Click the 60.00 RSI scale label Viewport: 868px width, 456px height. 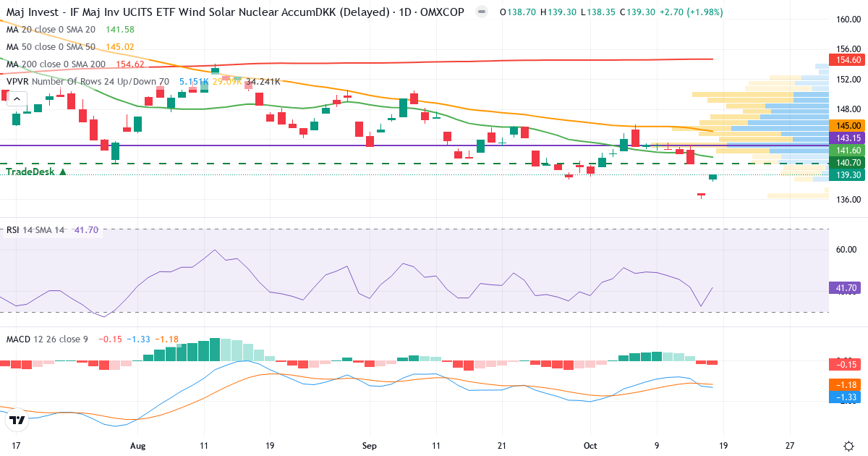pos(848,249)
